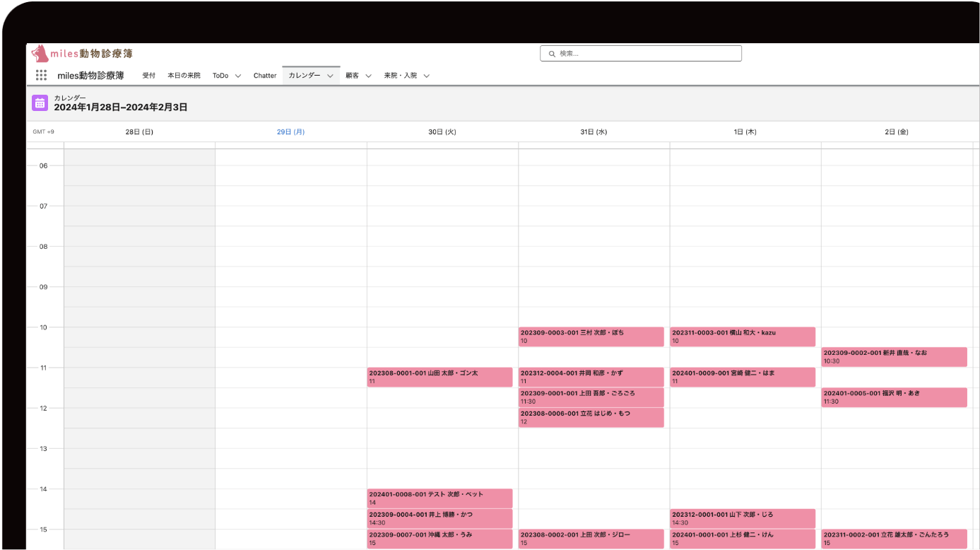Screen dimensions: 980x550
Task: Open event 202308-0002-001 上田 次郎・ジロー
Action: point(591,539)
